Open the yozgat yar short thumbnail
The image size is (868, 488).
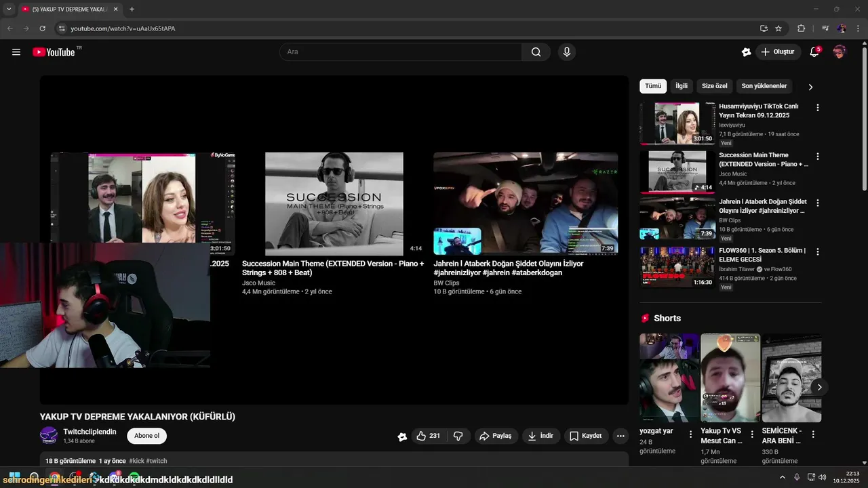669,378
